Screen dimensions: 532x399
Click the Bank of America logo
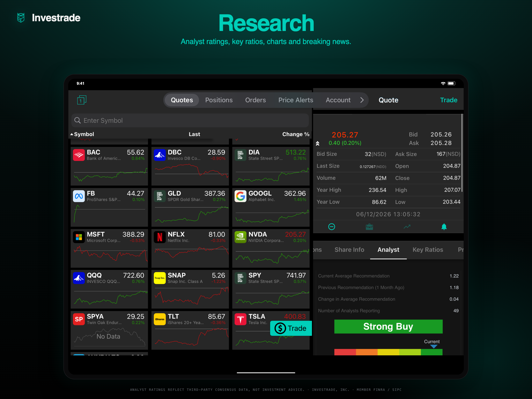point(79,155)
